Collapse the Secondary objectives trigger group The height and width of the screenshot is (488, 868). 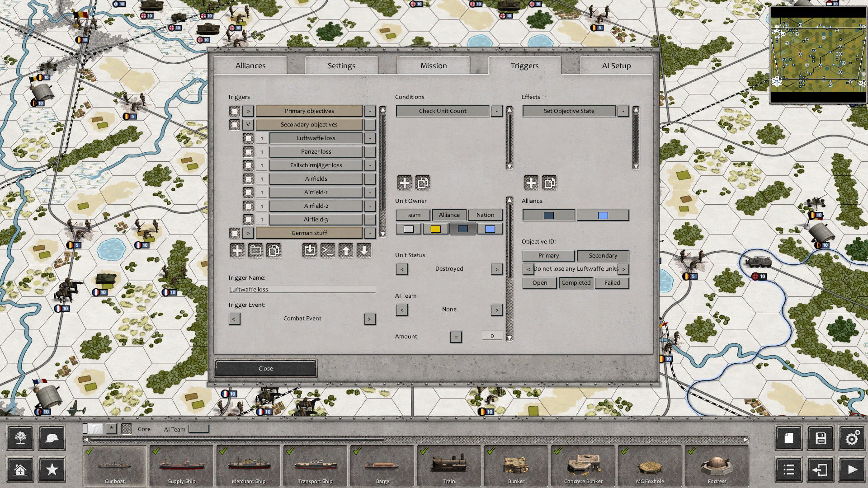248,124
